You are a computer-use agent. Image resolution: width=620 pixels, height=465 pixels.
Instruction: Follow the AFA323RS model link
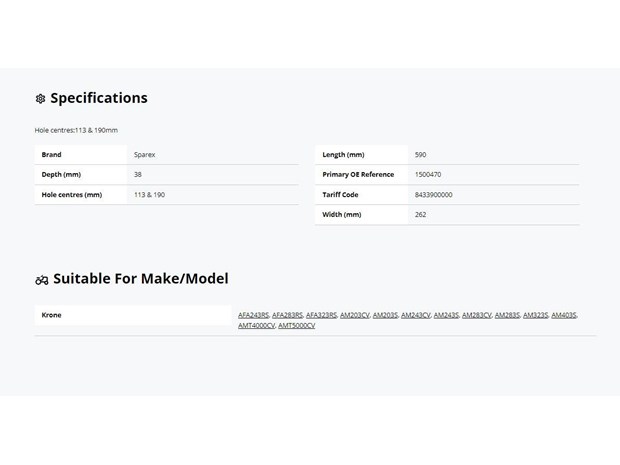click(321, 315)
